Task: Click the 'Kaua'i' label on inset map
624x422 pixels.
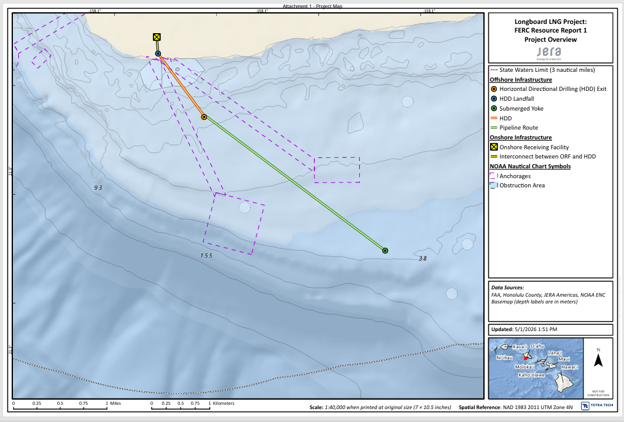Action: [x=519, y=347]
